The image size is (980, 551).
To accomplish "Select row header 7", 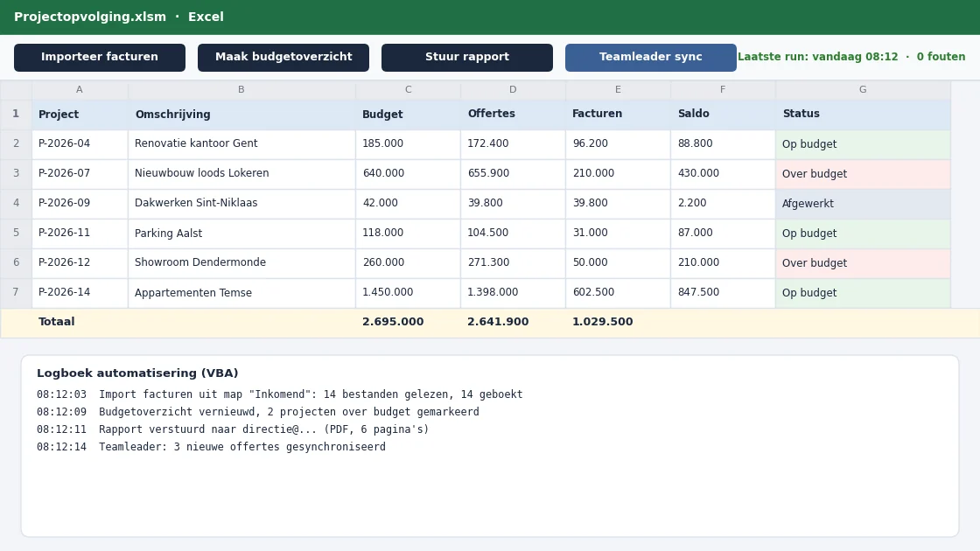I will click(x=17, y=292).
